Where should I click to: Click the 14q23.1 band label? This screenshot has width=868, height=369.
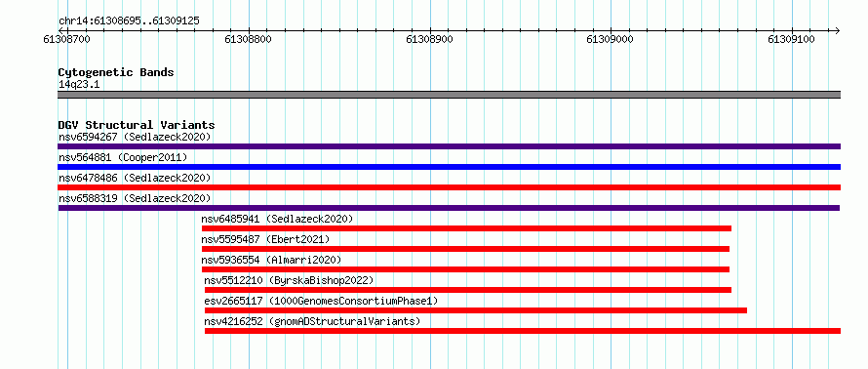[79, 85]
